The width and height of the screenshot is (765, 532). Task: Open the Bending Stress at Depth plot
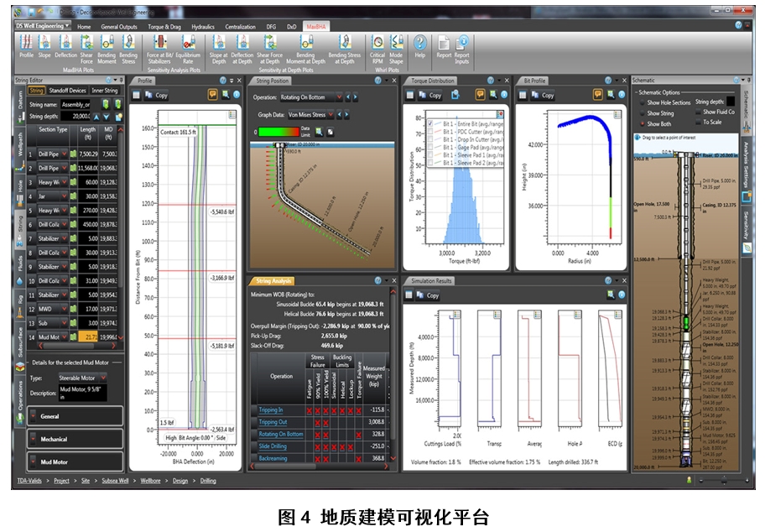[x=345, y=50]
